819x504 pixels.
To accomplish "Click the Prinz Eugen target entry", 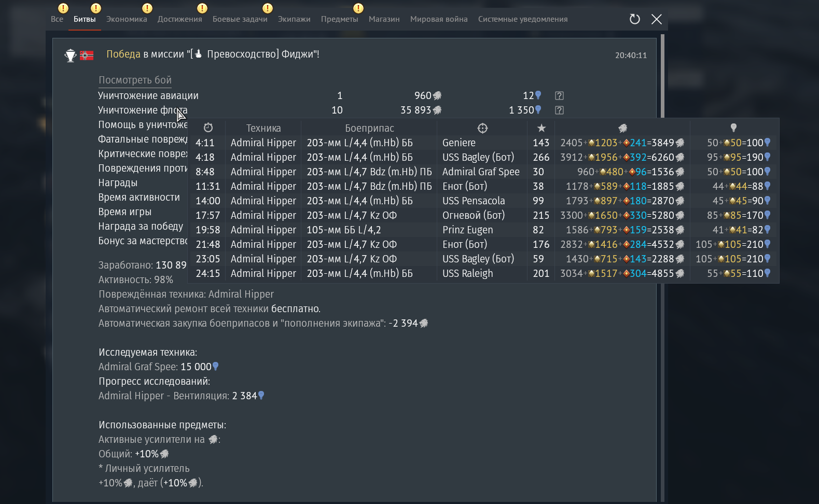I will tap(468, 230).
